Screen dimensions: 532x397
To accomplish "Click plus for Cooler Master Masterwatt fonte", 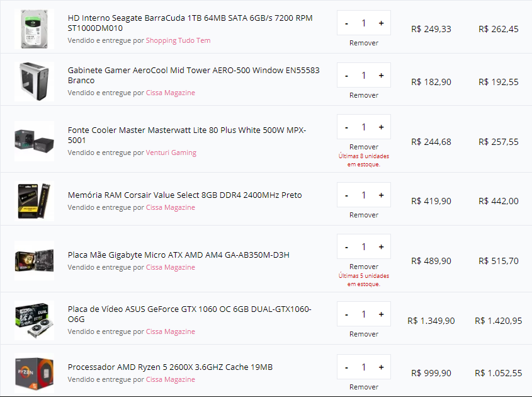I will click(x=381, y=127).
